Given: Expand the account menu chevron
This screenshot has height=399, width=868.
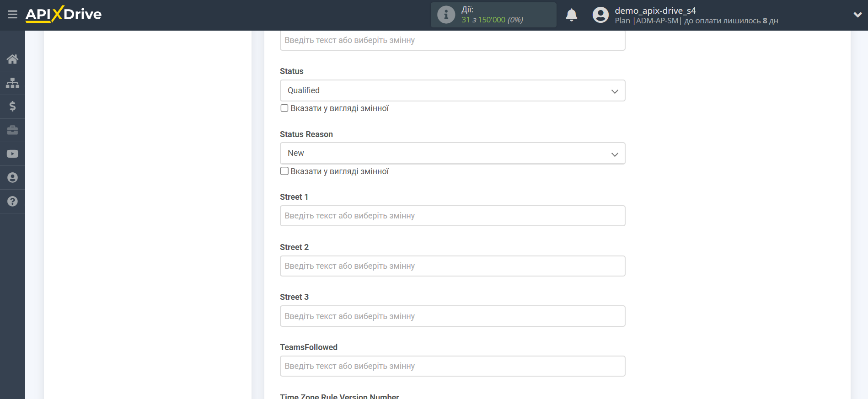Looking at the screenshot, I should coord(857,15).
